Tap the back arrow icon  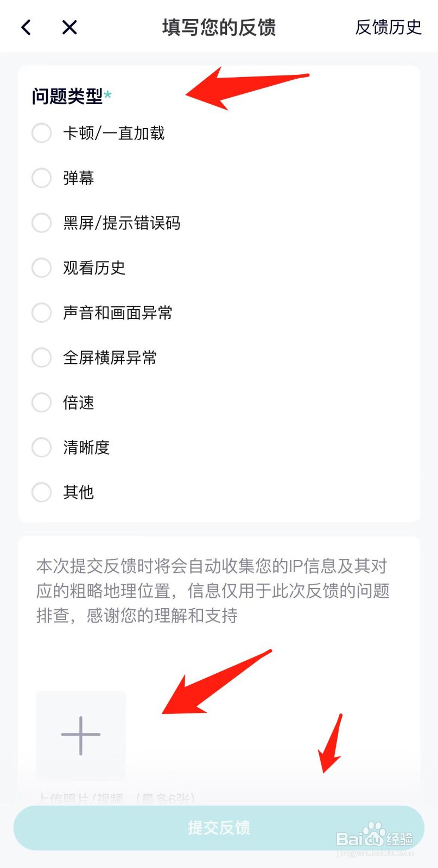click(x=26, y=27)
